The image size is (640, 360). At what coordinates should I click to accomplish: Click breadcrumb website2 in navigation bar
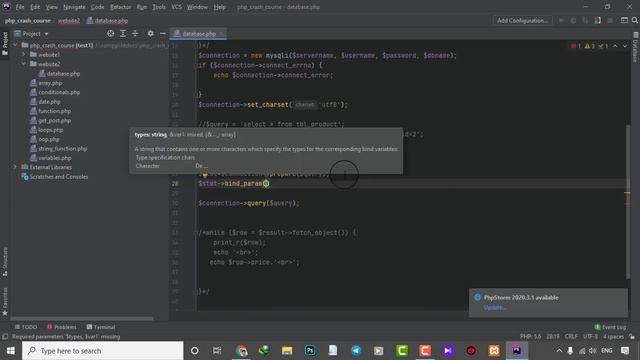[69, 20]
